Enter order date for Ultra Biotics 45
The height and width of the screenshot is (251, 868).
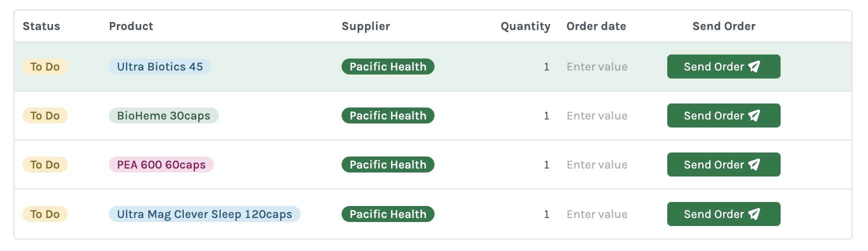pos(597,66)
